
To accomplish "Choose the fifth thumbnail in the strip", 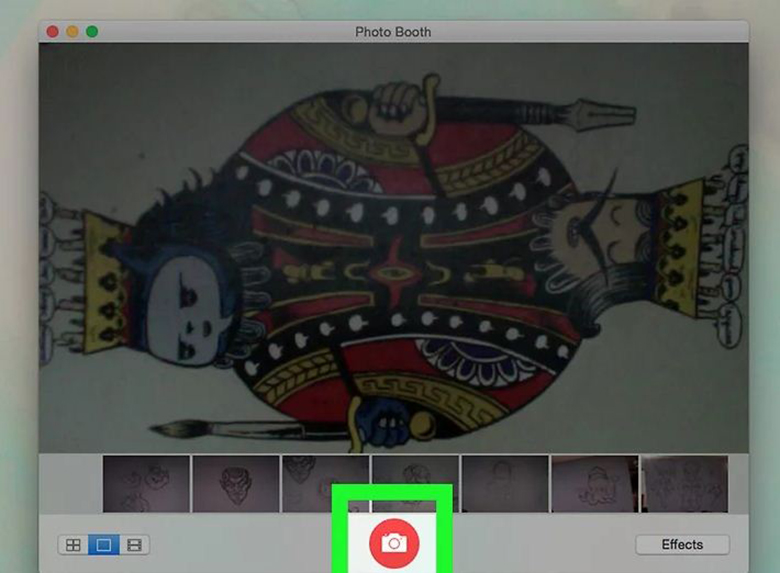I will [x=505, y=484].
